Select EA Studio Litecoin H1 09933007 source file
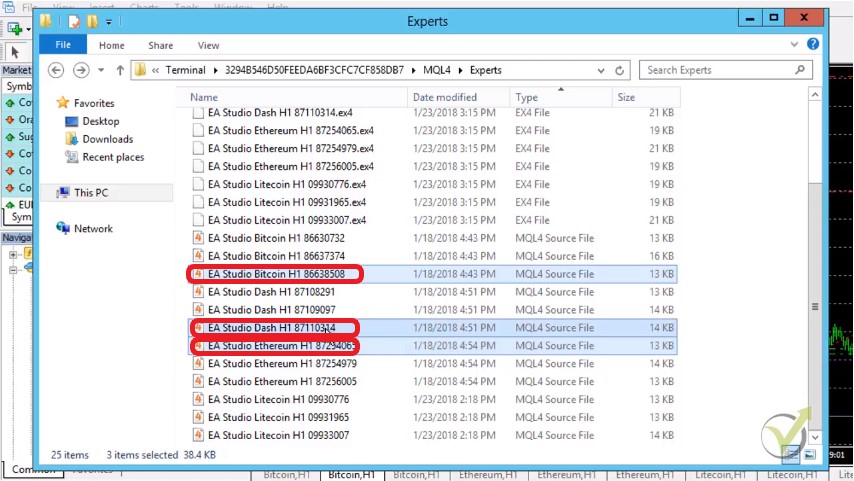This screenshot has height=481, width=854. pos(278,435)
